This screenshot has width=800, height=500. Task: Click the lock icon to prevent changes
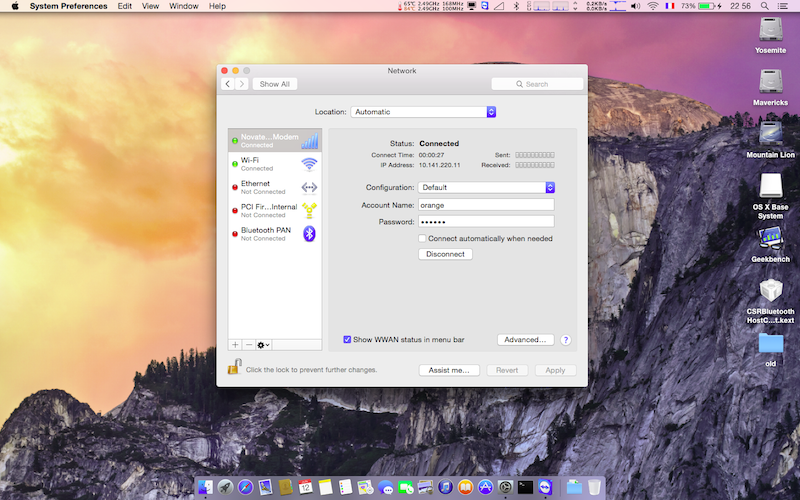(x=234, y=368)
